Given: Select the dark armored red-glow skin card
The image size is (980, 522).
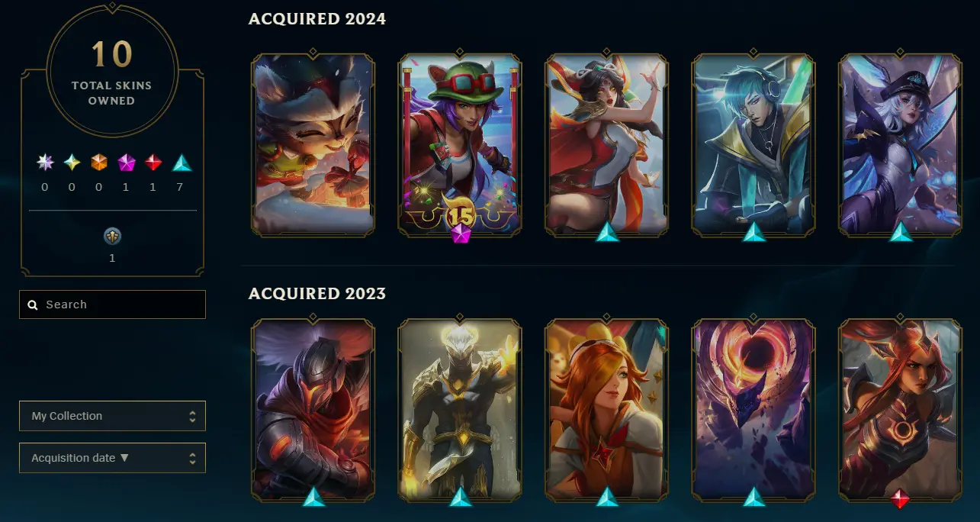Looking at the screenshot, I should pyautogui.click(x=313, y=409).
